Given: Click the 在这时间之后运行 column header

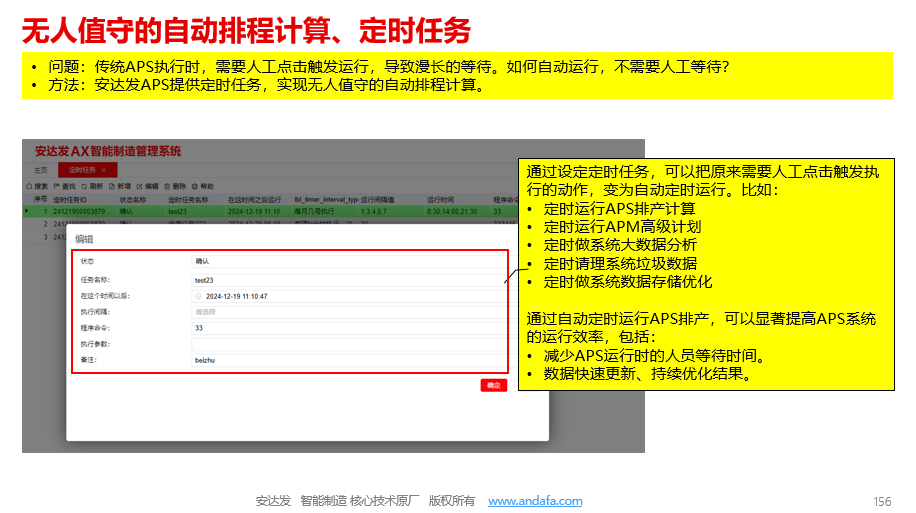Looking at the screenshot, I should pos(254,200).
